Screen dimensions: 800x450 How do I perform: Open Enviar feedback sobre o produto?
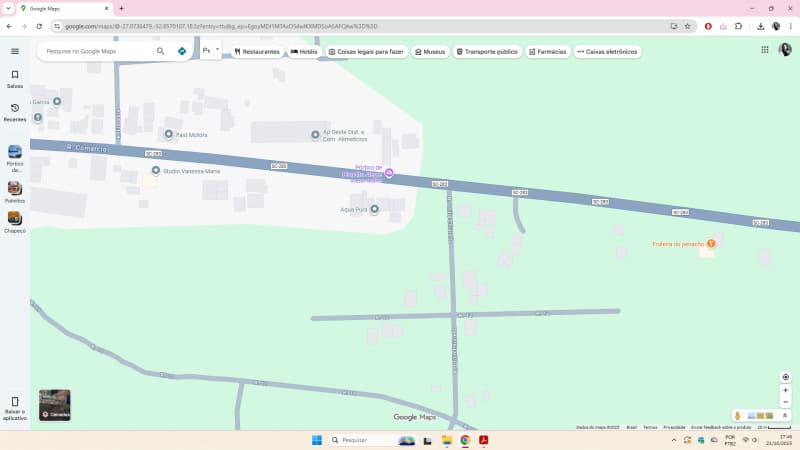pyautogui.click(x=721, y=427)
